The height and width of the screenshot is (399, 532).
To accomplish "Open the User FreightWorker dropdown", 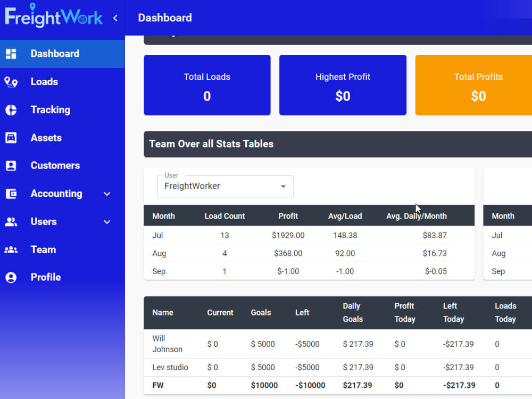I will pos(225,186).
